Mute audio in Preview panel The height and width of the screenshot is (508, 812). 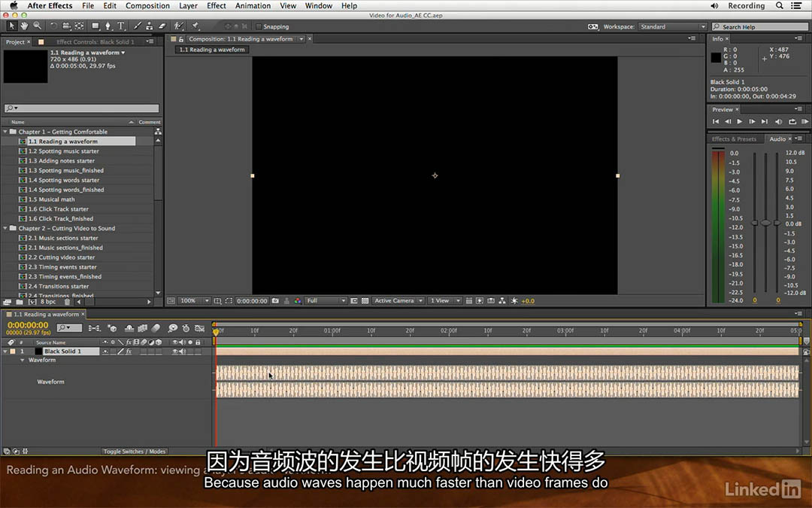pos(778,121)
